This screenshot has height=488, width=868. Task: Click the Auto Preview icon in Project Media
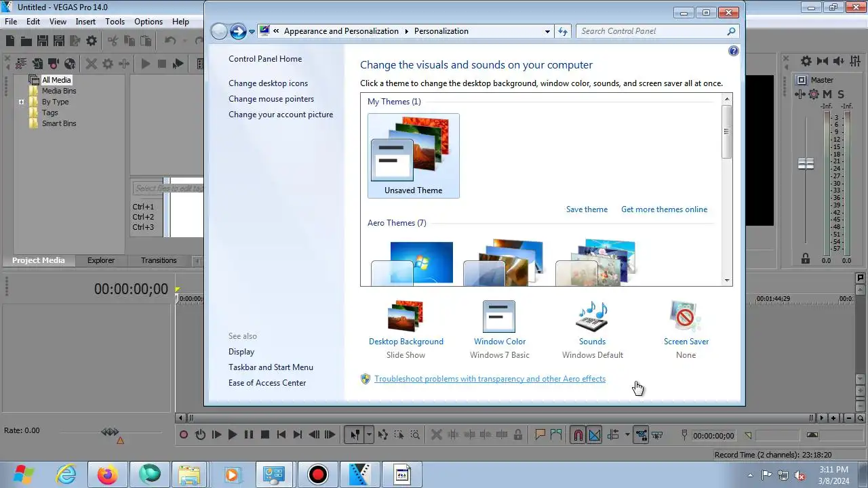178,64
